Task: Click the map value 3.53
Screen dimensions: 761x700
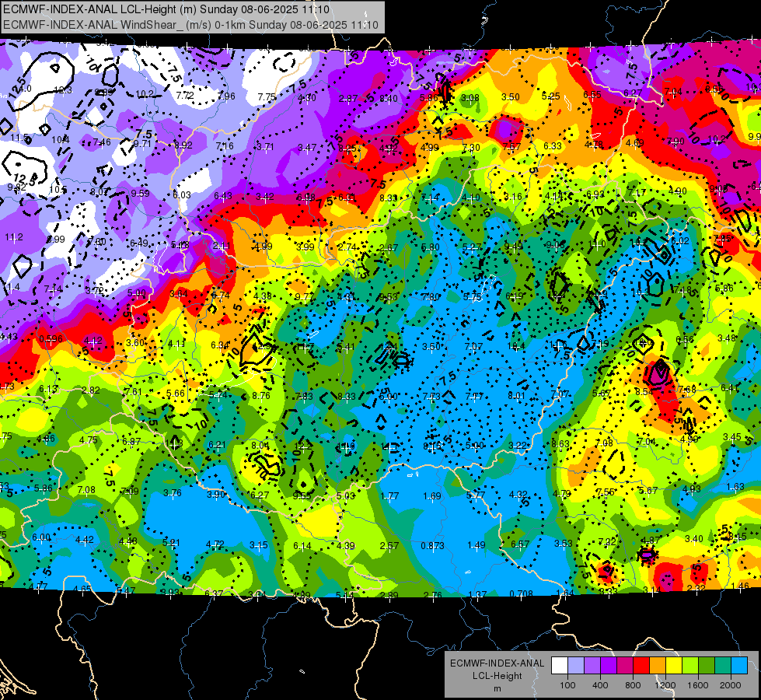Action: (564, 543)
